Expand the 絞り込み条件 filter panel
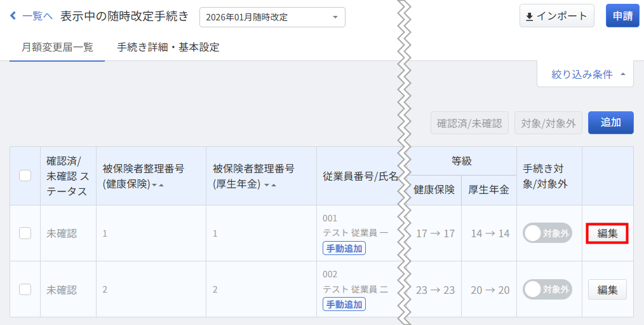The height and width of the screenshot is (325, 644). (585, 74)
